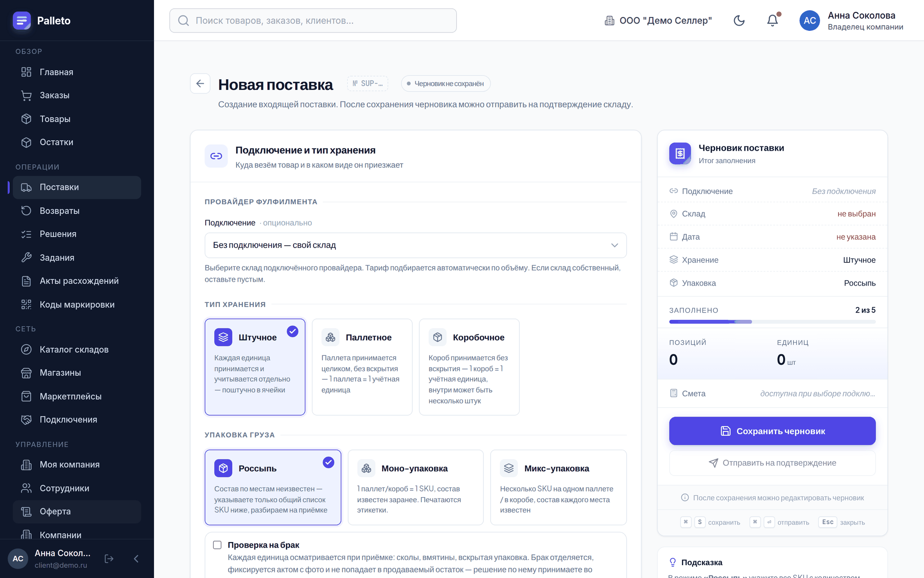
Task: Click Сохранить черновик button
Action: (772, 431)
